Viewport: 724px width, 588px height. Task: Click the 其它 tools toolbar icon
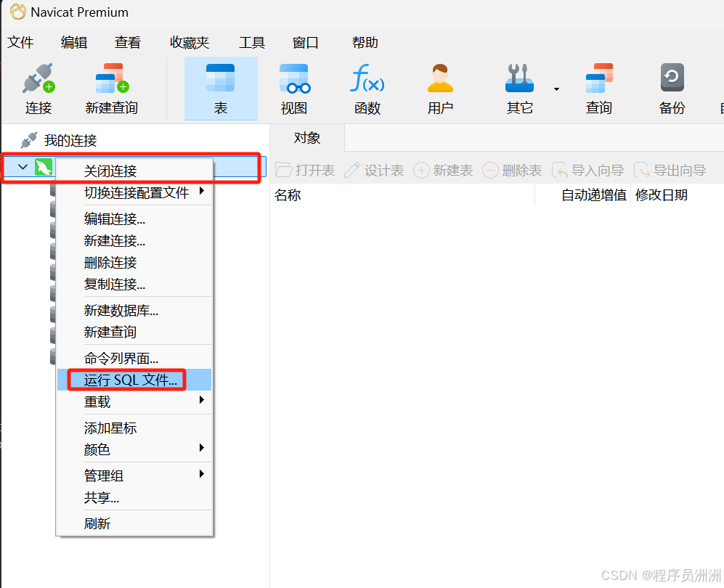pyautogui.click(x=519, y=88)
